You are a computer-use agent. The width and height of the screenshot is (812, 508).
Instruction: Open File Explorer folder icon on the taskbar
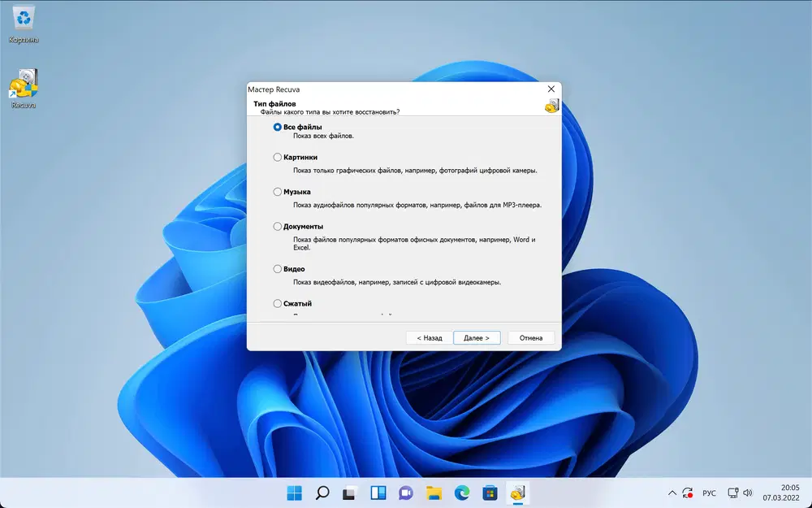[434, 493]
